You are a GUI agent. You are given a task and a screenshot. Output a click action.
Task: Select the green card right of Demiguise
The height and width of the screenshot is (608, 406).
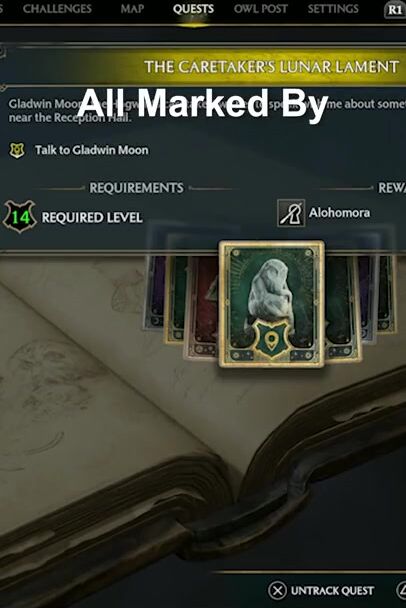pos(341,306)
